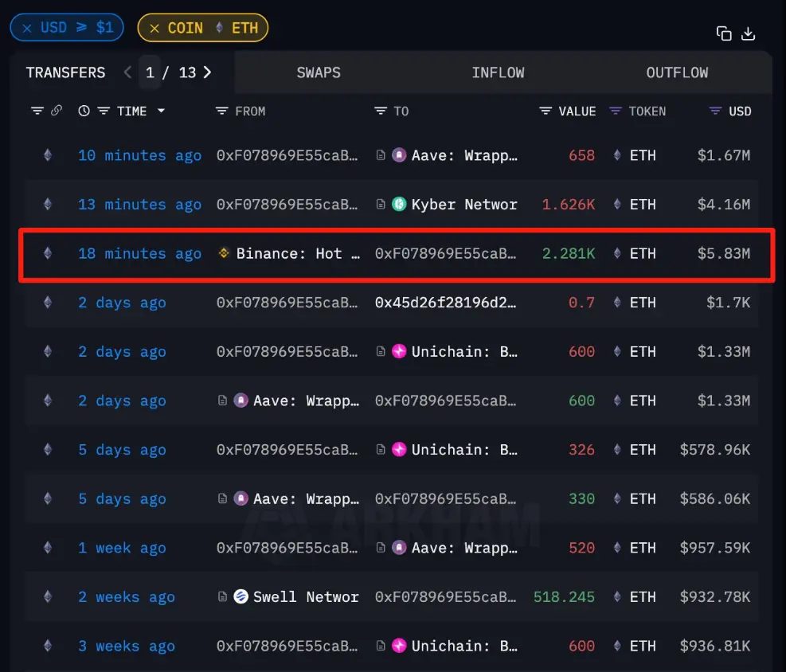Download the transfers data with the download icon

[x=748, y=33]
